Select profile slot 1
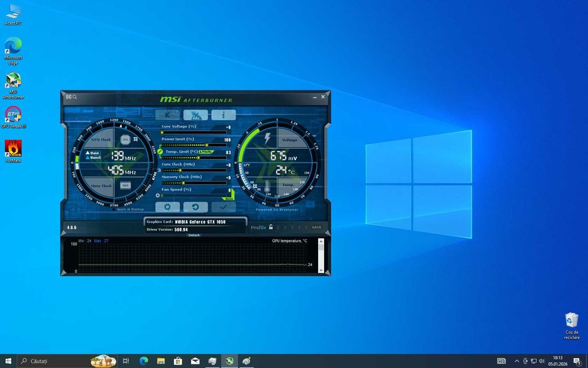The image size is (588, 368). pos(278,227)
